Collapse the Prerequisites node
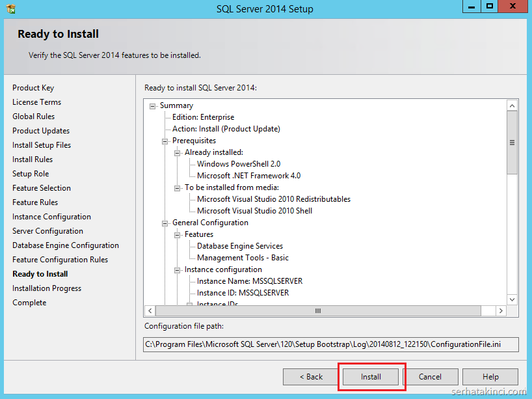 tap(165, 141)
